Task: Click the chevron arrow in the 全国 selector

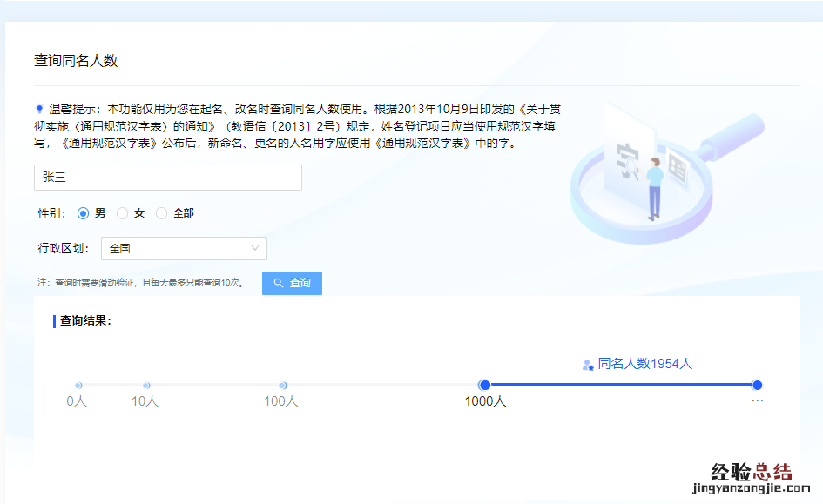Action: pos(255,248)
